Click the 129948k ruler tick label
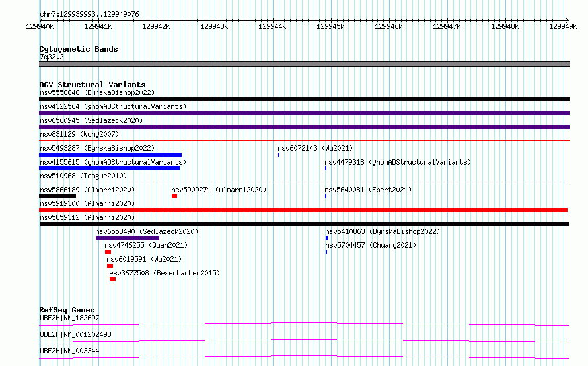This screenshot has width=588, height=366. [x=505, y=26]
